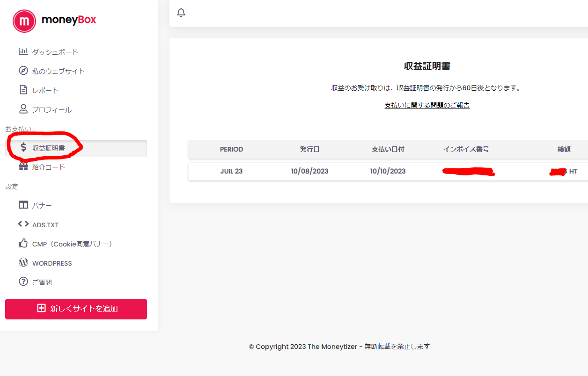588x376 pixels.
Task: Click the バナー panel icon
Action: (x=23, y=205)
